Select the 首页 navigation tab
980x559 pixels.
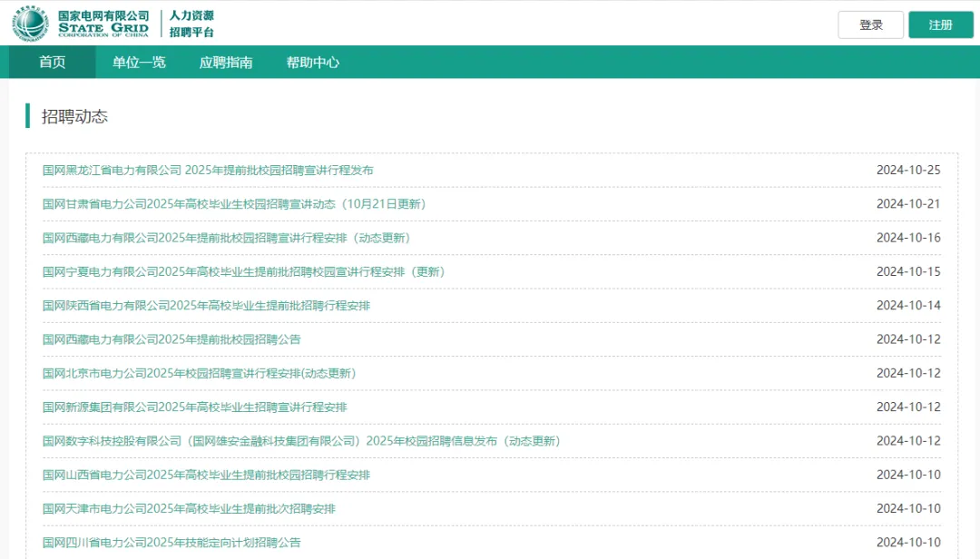[x=52, y=62]
